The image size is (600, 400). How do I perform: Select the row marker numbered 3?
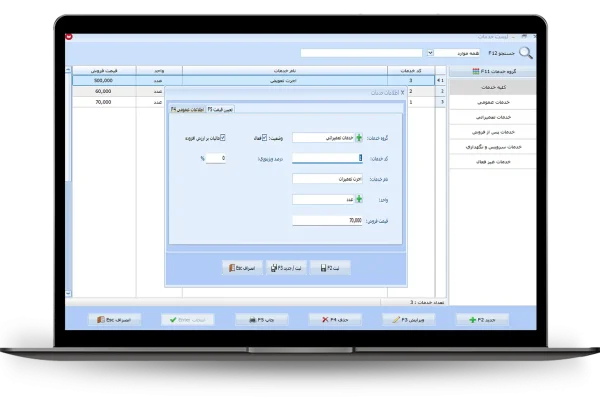(x=441, y=102)
